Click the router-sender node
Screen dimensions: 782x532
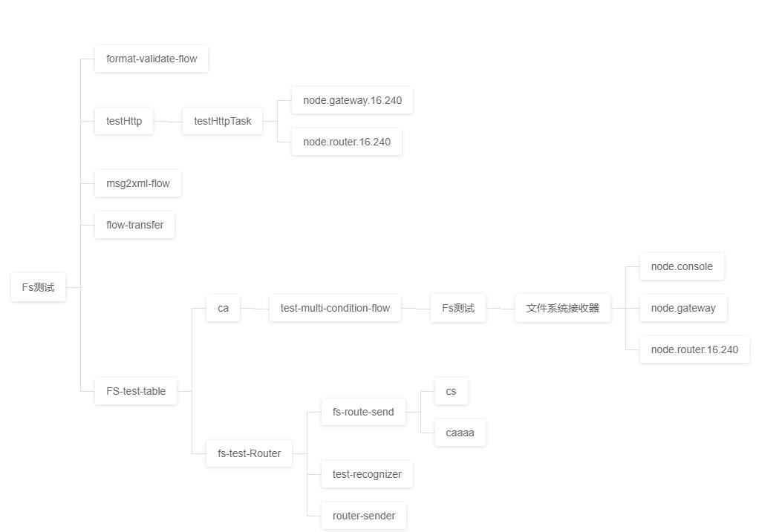coord(364,516)
